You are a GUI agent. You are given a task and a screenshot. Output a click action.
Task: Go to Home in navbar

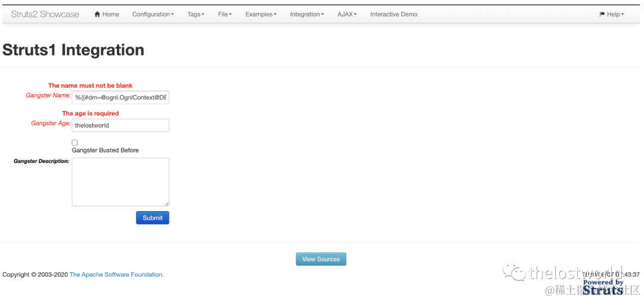(x=107, y=14)
